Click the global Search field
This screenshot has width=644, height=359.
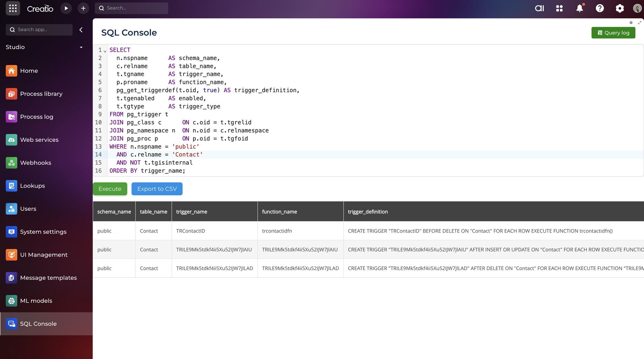click(135, 8)
